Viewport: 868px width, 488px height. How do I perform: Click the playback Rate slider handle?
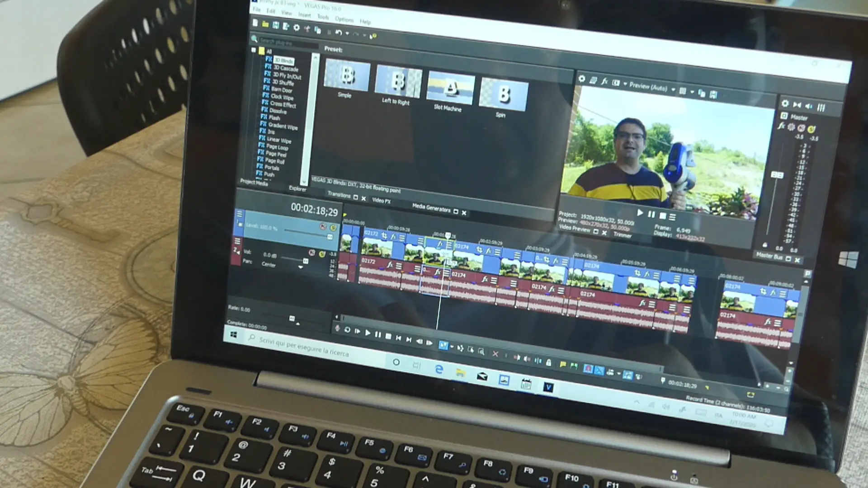(x=292, y=319)
